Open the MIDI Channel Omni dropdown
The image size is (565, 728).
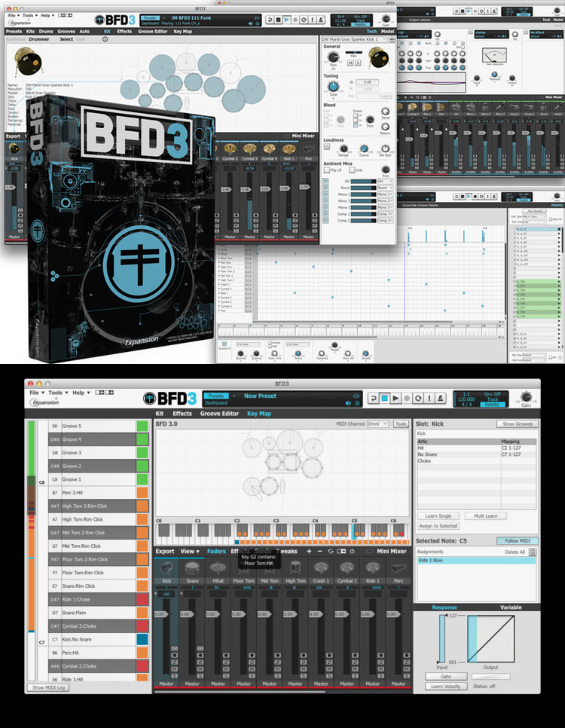coord(377,424)
